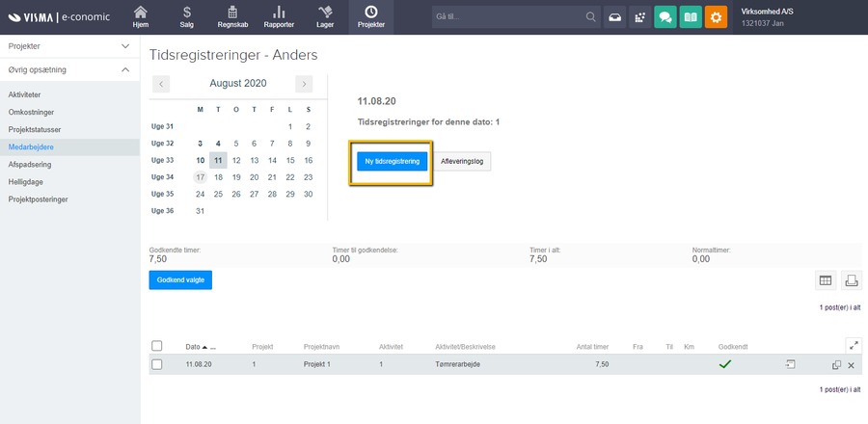Expand the table to full screen
The width and height of the screenshot is (868, 424).
tap(852, 344)
